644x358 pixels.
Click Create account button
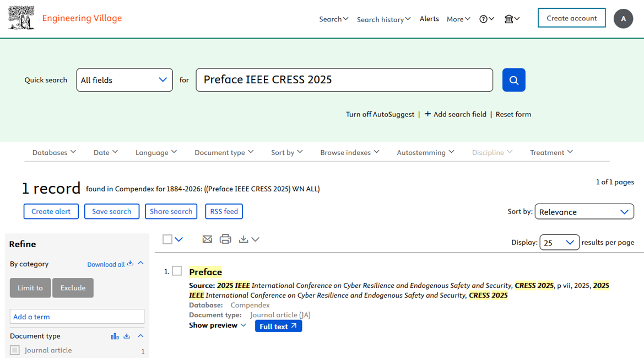click(571, 18)
